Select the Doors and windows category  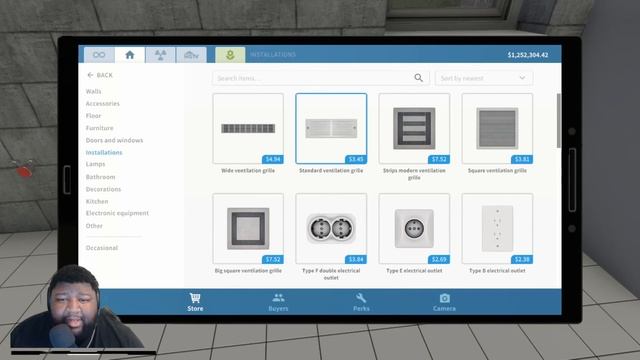click(x=114, y=140)
